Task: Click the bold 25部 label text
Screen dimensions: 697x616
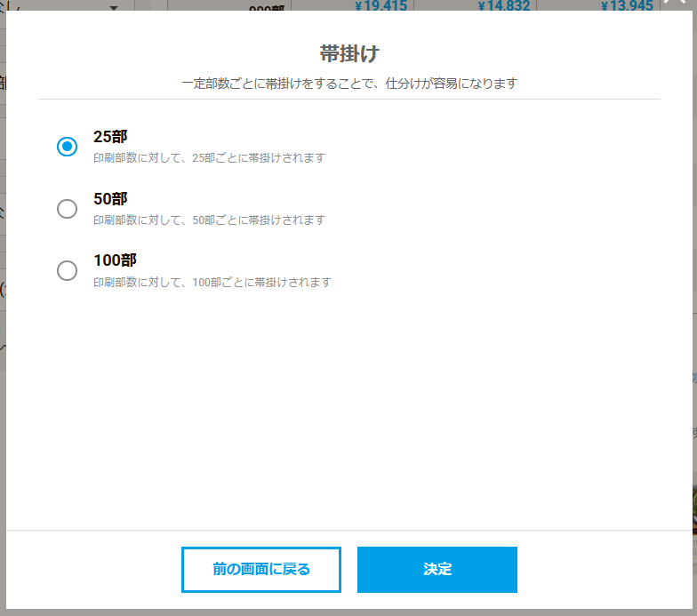Action: pos(110,137)
